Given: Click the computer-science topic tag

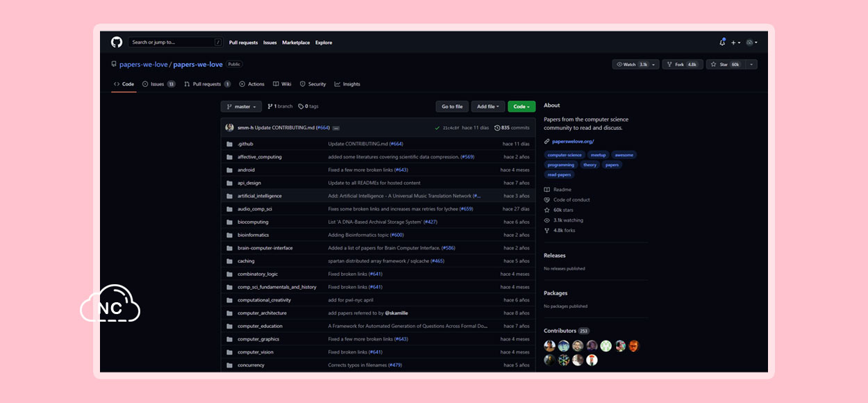Looking at the screenshot, I should coord(565,155).
